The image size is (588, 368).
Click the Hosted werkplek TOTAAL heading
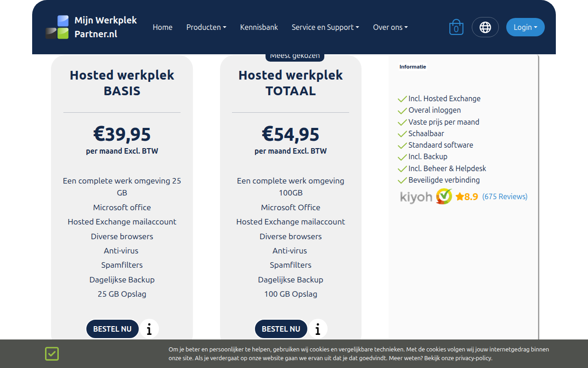pyautogui.click(x=291, y=83)
